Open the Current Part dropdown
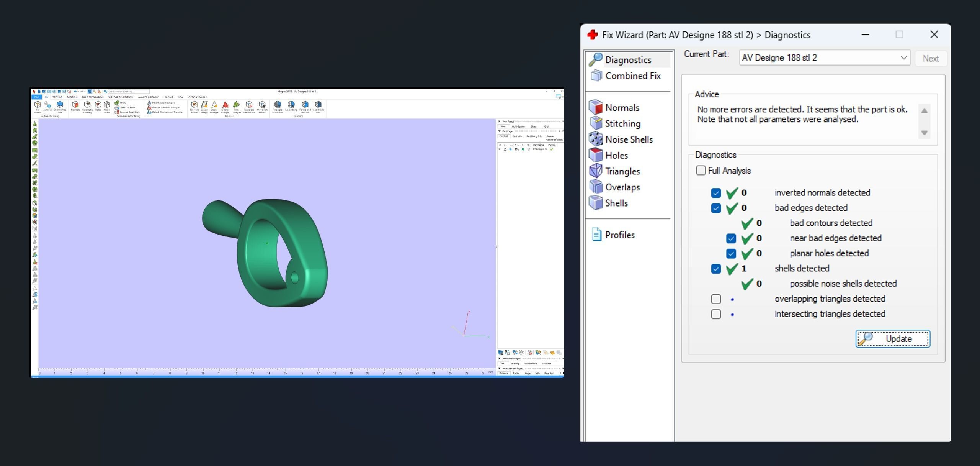Image resolution: width=980 pixels, height=466 pixels. click(903, 58)
